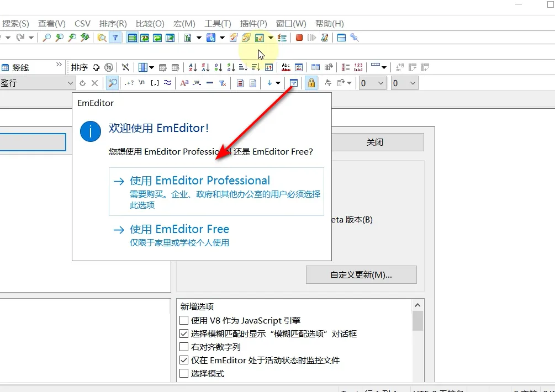555x392 pixels.
Task: Open the 查看(V) menu
Action: 52,24
